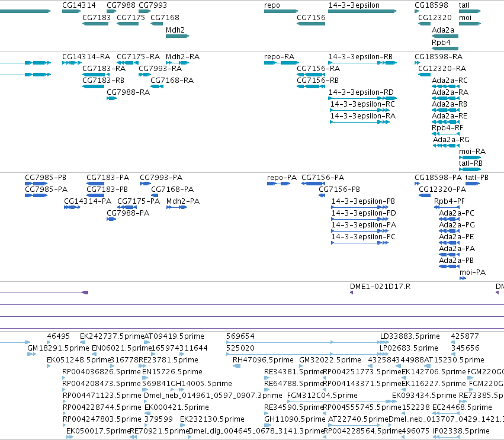Select the CG18598 gene label

pyautogui.click(x=431, y=5)
